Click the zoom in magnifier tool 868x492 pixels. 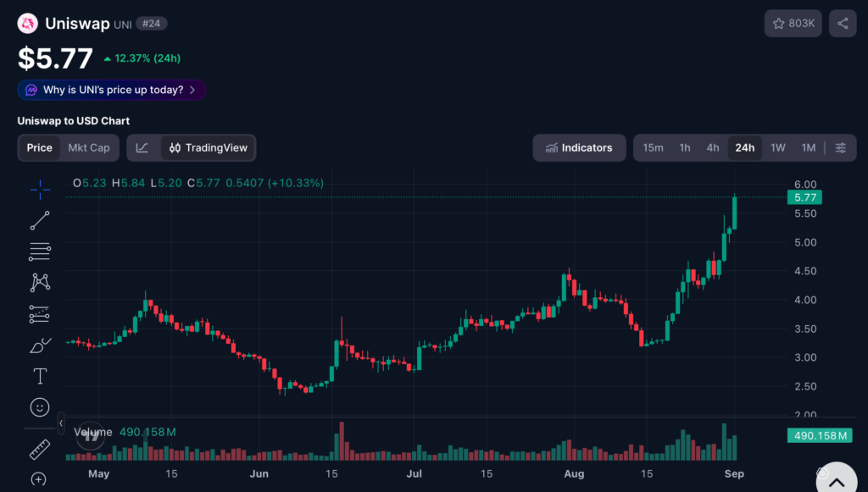point(39,478)
